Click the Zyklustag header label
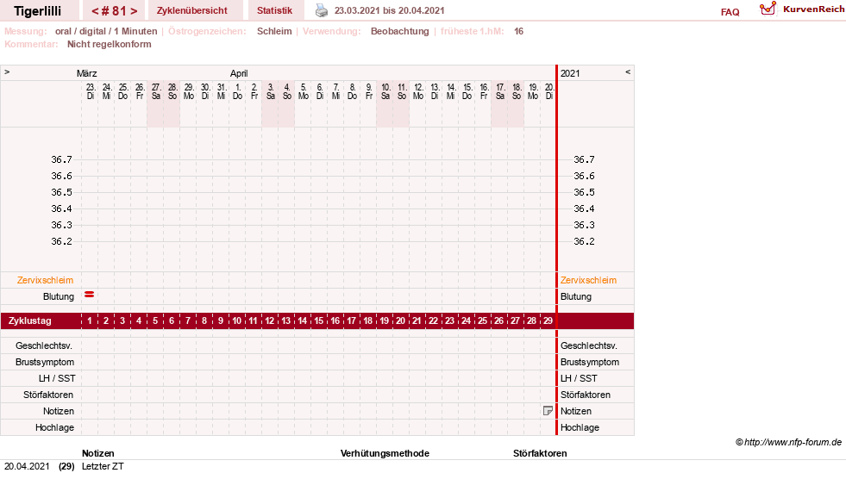 [x=29, y=320]
